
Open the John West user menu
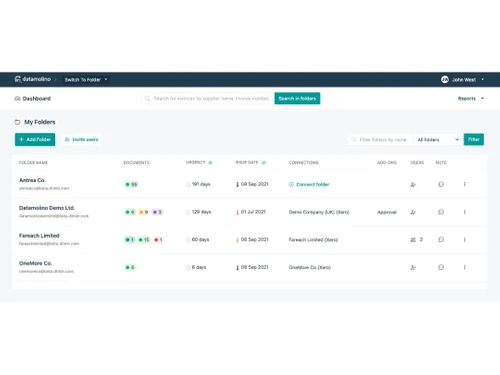[463, 80]
